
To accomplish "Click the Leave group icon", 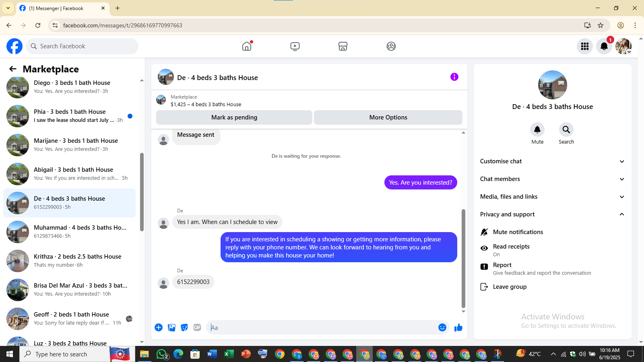I will tap(484, 287).
